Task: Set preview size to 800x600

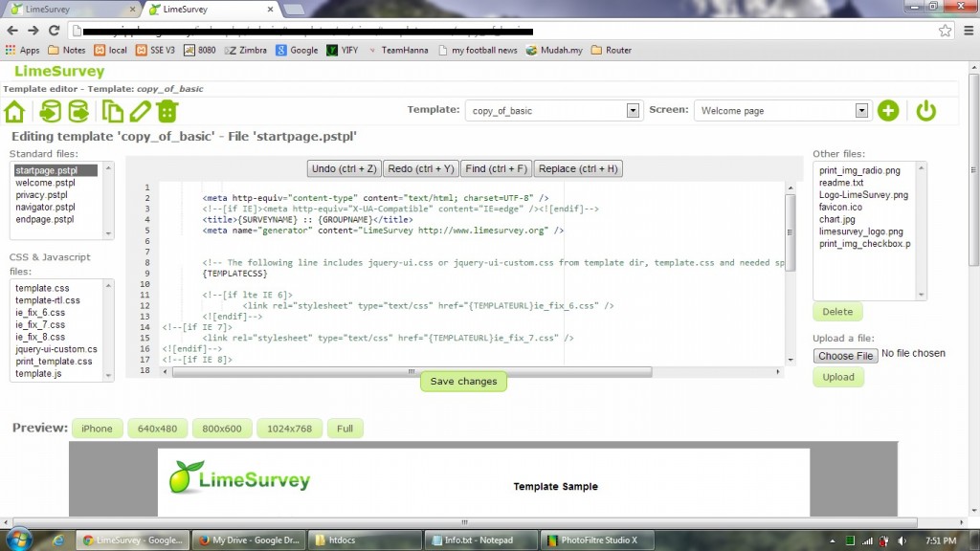Action: click(x=221, y=429)
